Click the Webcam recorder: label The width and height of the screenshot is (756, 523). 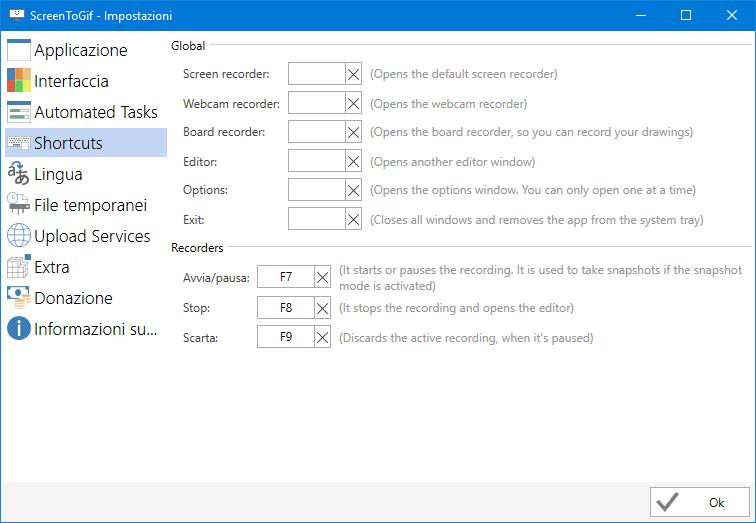tap(231, 104)
